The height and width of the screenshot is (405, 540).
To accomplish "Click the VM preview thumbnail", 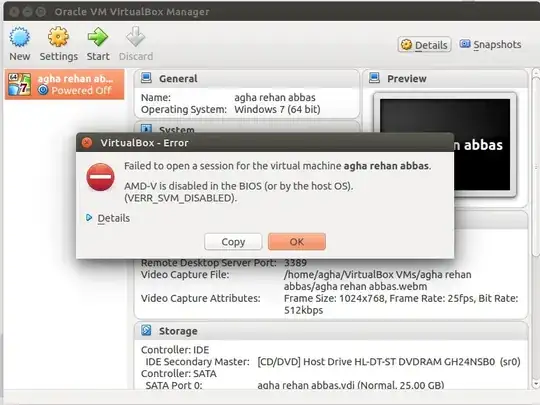I will (x=445, y=145).
